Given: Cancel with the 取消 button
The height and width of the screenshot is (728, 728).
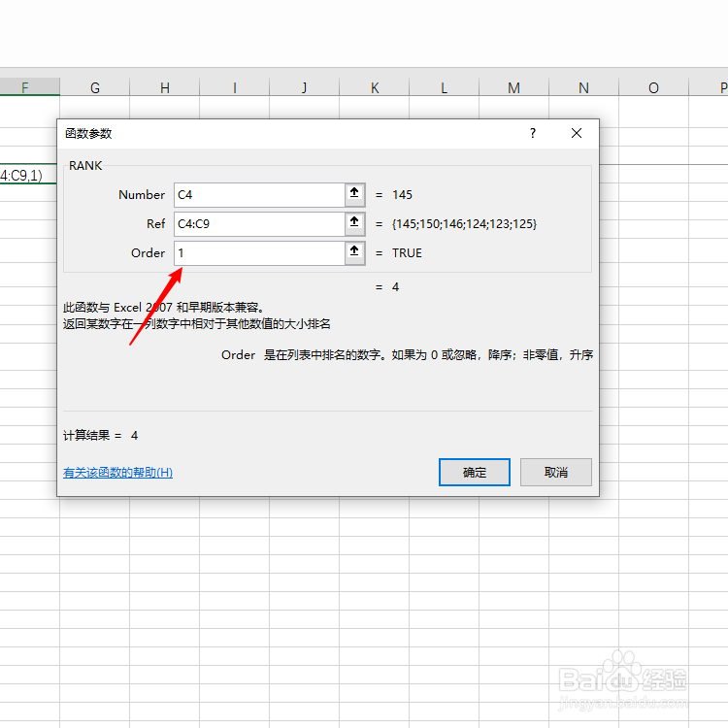Looking at the screenshot, I should click(556, 472).
